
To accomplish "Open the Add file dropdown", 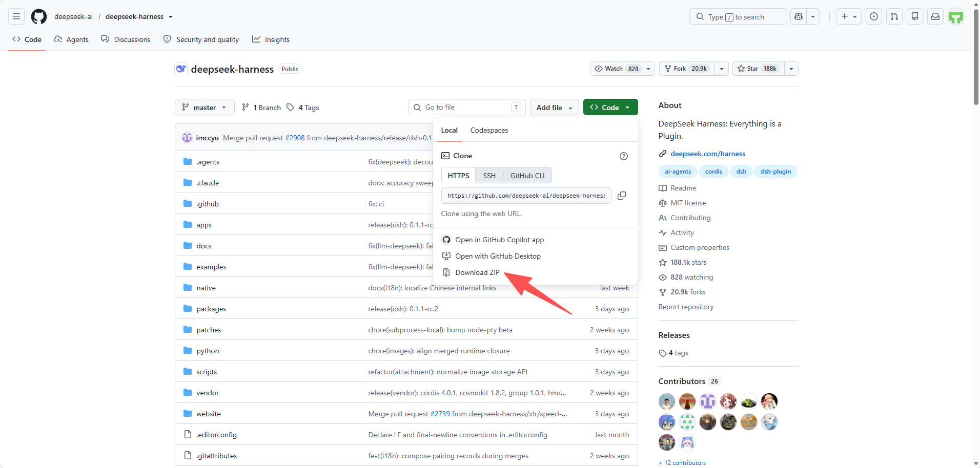I will pyautogui.click(x=554, y=108).
